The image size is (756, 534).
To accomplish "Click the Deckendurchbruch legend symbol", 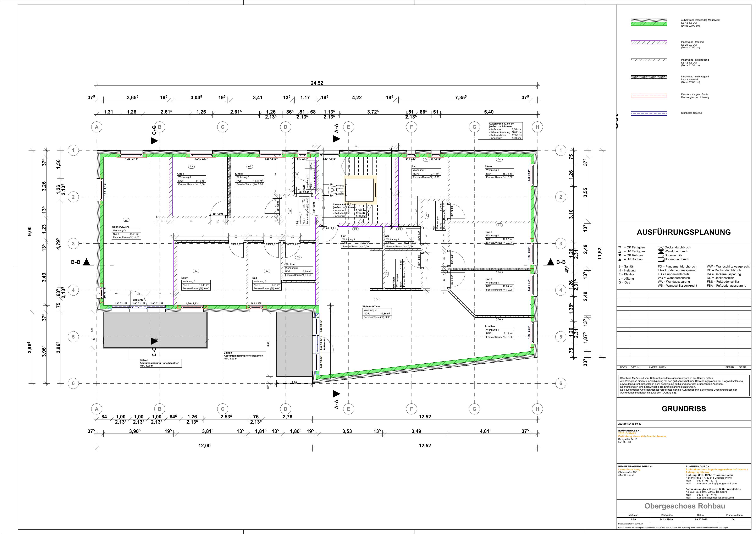I will pyautogui.click(x=661, y=248).
